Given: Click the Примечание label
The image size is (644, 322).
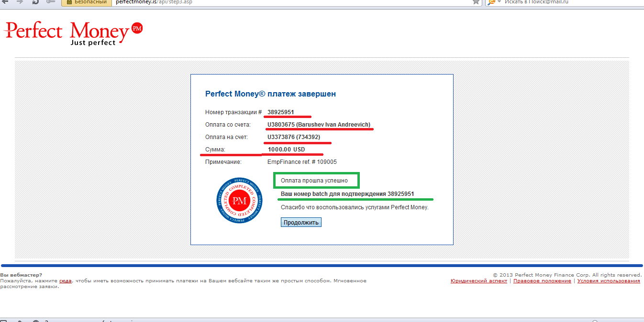Looking at the screenshot, I should (x=223, y=162).
